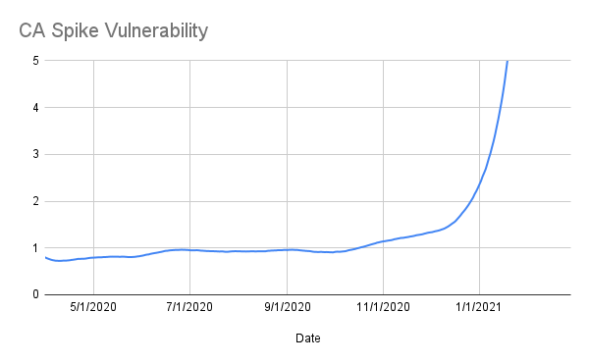Click the blue line at 7/1/2020 gridline
Viewport: 589px width, 364px height.
(190, 250)
